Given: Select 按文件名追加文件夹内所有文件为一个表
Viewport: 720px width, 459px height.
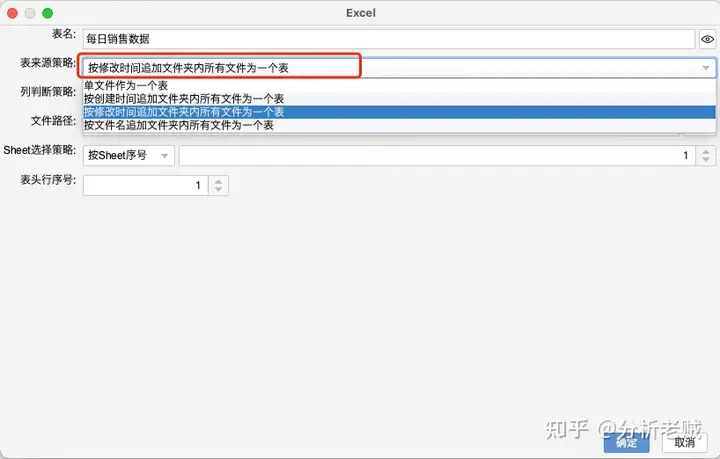Looking at the screenshot, I should click(x=399, y=125).
